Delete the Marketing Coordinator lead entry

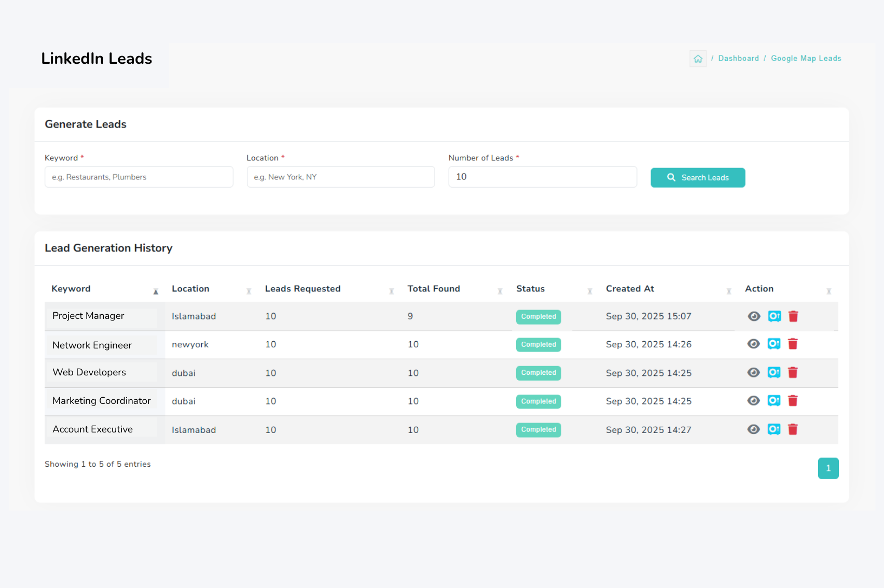pos(793,401)
